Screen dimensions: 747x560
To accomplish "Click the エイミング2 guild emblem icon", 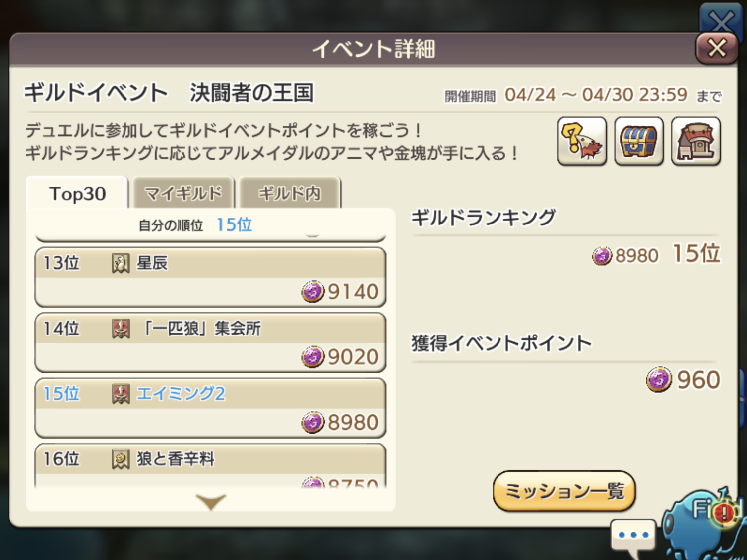I will [121, 394].
